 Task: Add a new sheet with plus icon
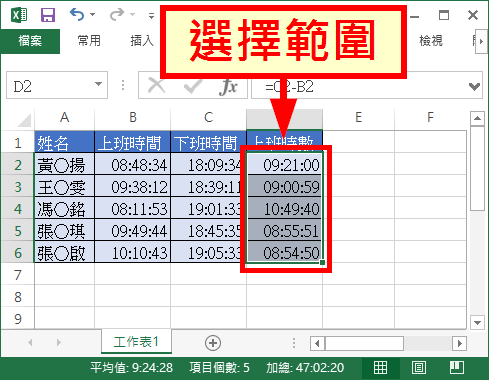pos(213,343)
